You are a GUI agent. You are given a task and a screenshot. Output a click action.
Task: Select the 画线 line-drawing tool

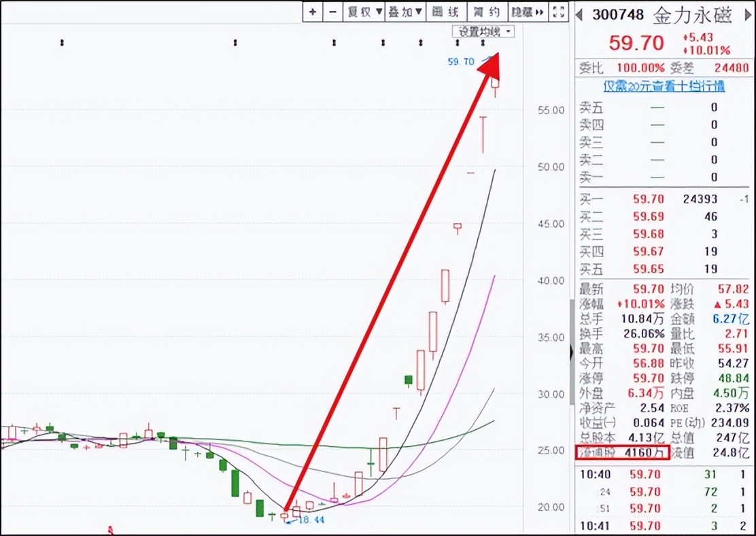447,11
